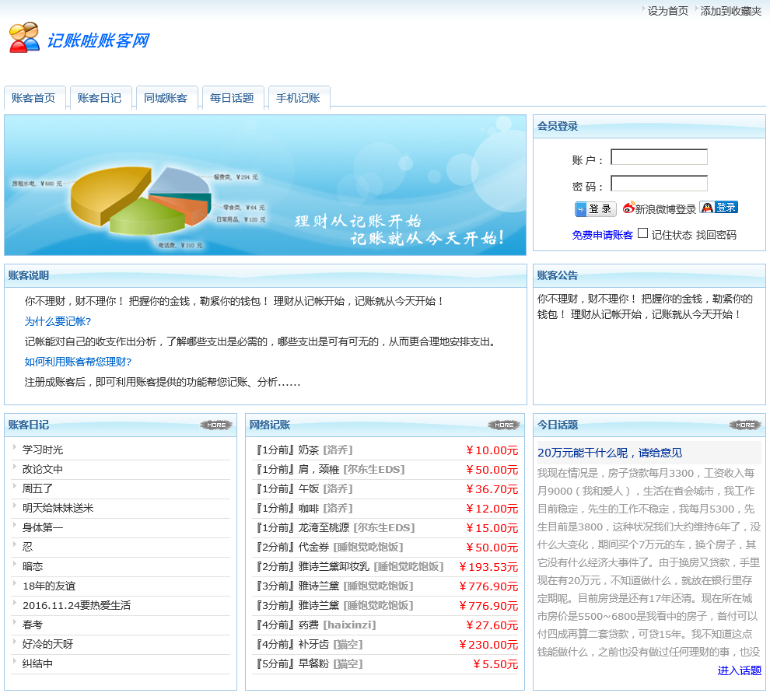Go to the 手机记账 tab
The width and height of the screenshot is (770, 700).
(x=298, y=98)
